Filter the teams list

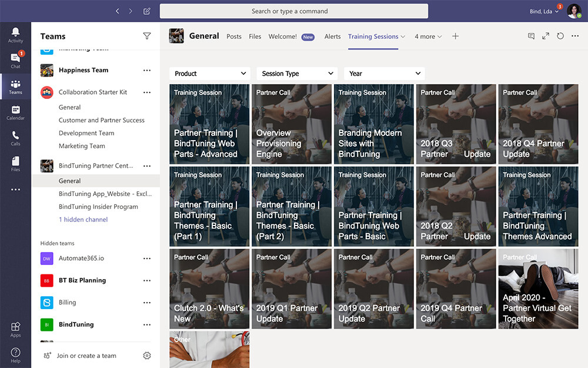(147, 36)
